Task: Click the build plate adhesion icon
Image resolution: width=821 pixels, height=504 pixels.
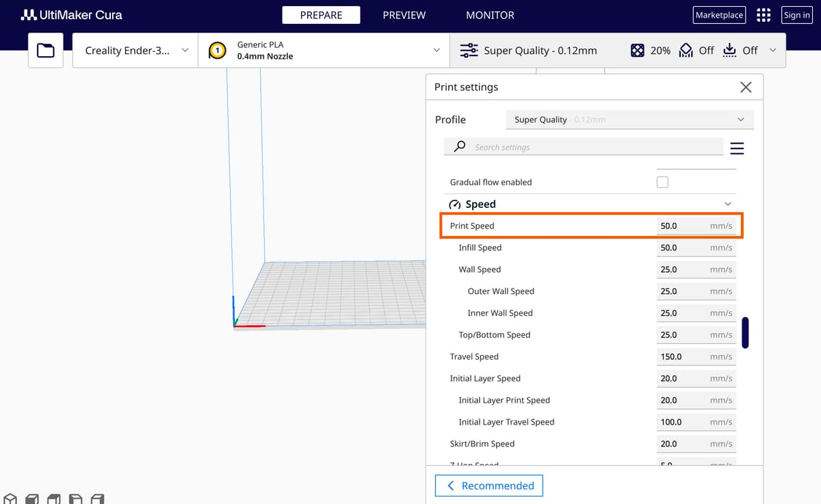Action: (x=729, y=51)
